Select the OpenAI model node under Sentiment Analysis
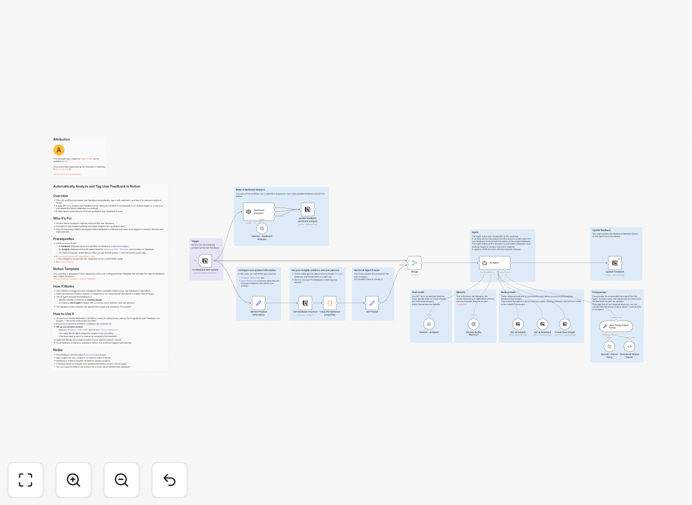 click(x=262, y=228)
